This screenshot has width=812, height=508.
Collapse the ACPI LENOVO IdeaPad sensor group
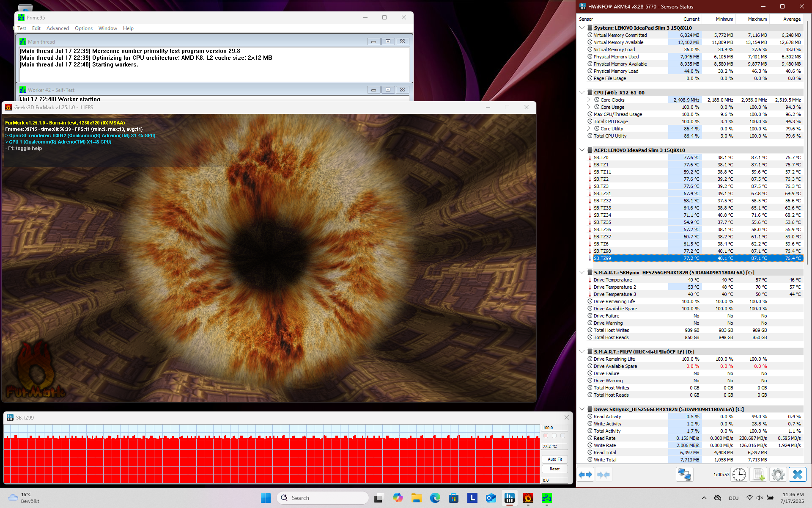[x=582, y=150]
